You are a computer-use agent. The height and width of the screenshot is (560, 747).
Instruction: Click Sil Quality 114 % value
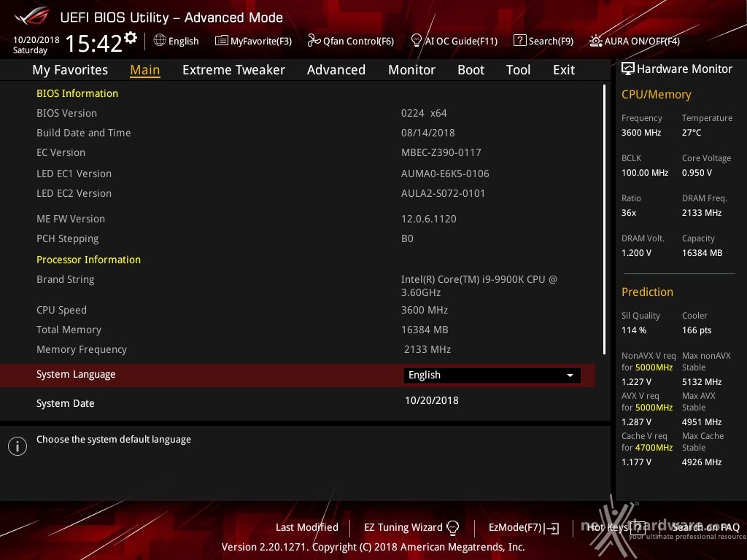634,330
